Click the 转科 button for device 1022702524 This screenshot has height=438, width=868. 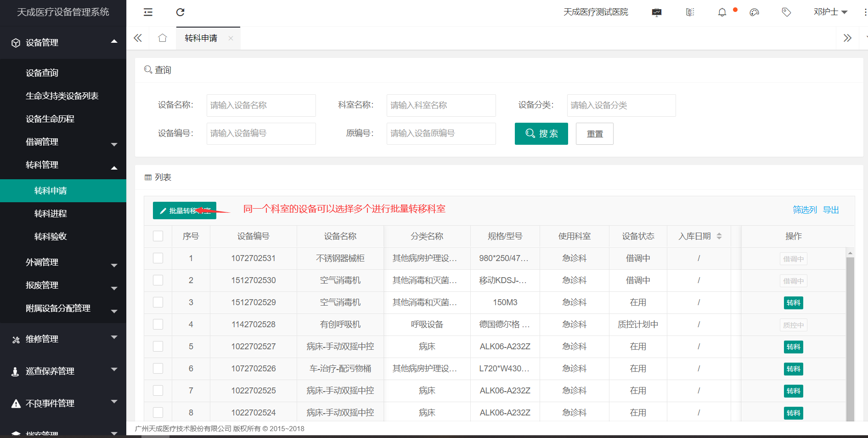tap(793, 413)
